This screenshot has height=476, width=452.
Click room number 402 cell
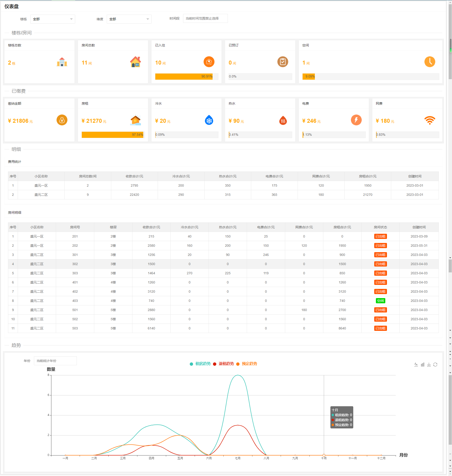click(75, 291)
